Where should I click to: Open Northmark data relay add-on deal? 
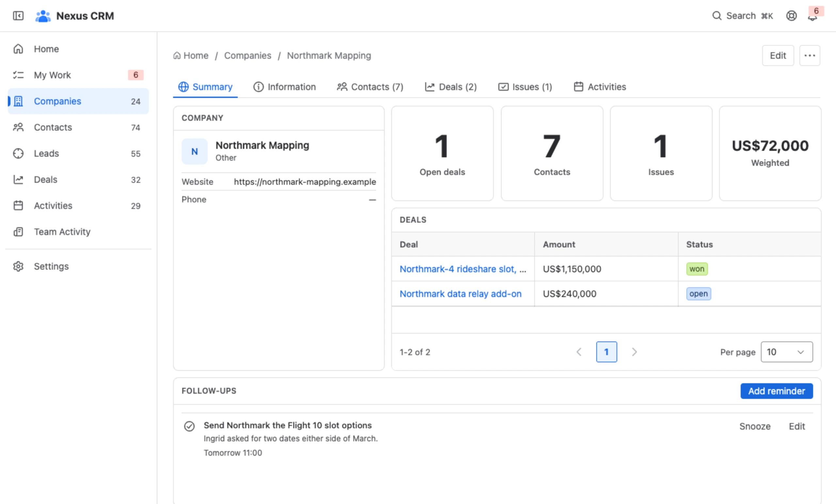pos(460,293)
